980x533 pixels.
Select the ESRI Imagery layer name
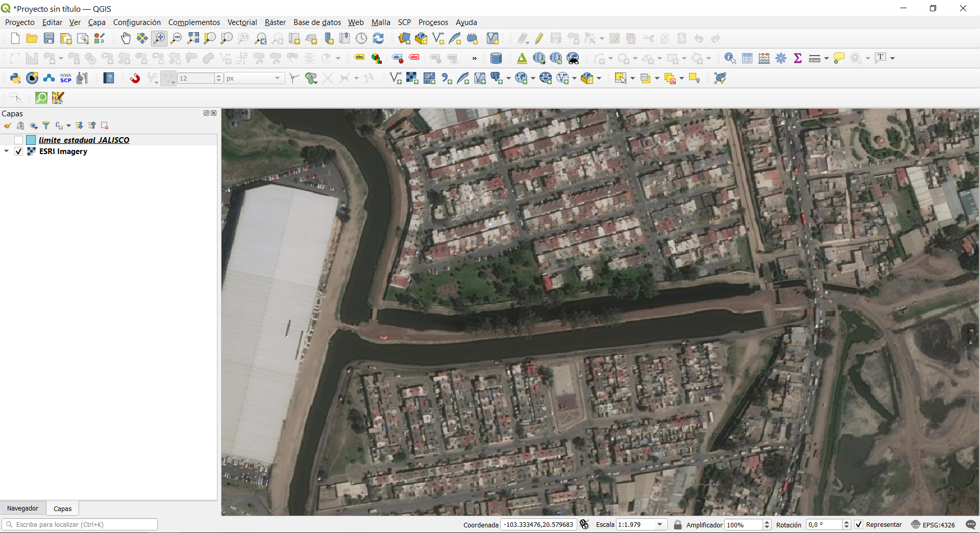[63, 151]
